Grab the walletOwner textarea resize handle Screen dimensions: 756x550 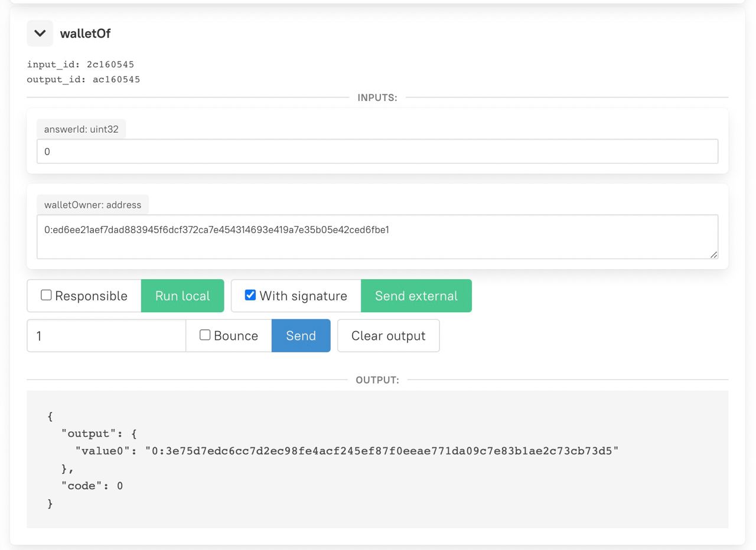(x=713, y=254)
